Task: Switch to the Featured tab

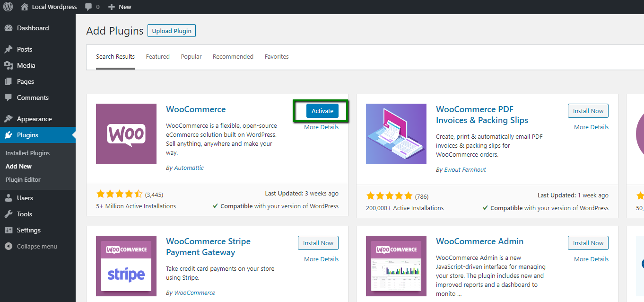Action: point(157,56)
